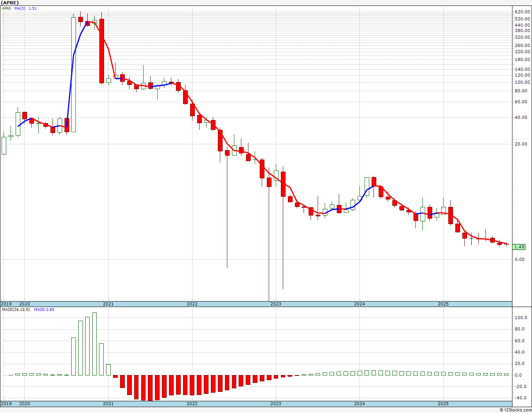
Task: Click 2021 on the MACD panel time axis
Action: [108, 404]
